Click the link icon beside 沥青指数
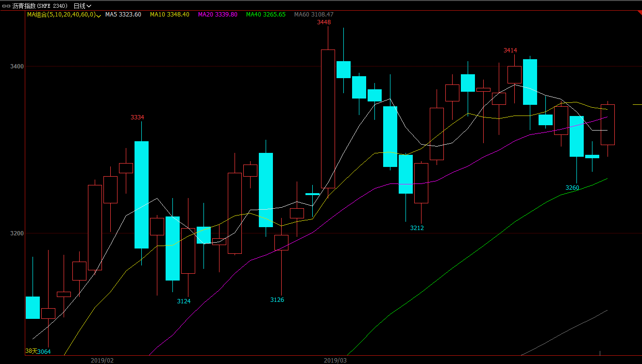This screenshot has height=364, width=642. 6,6
